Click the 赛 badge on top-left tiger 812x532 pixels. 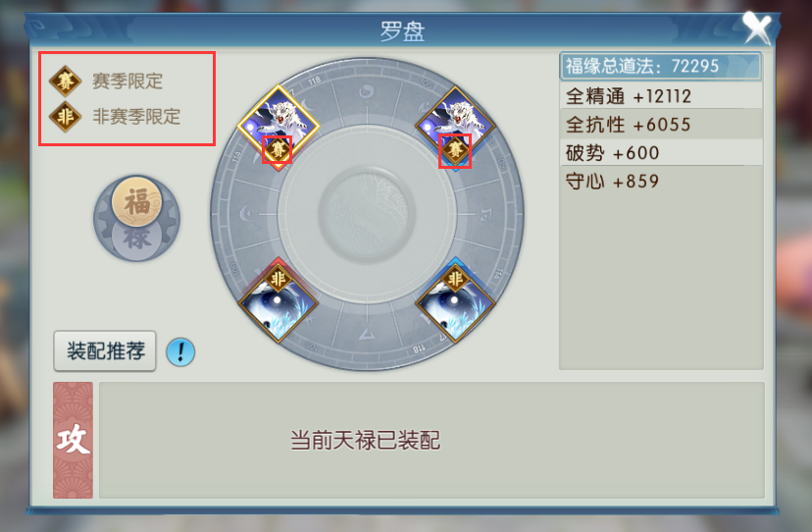278,150
